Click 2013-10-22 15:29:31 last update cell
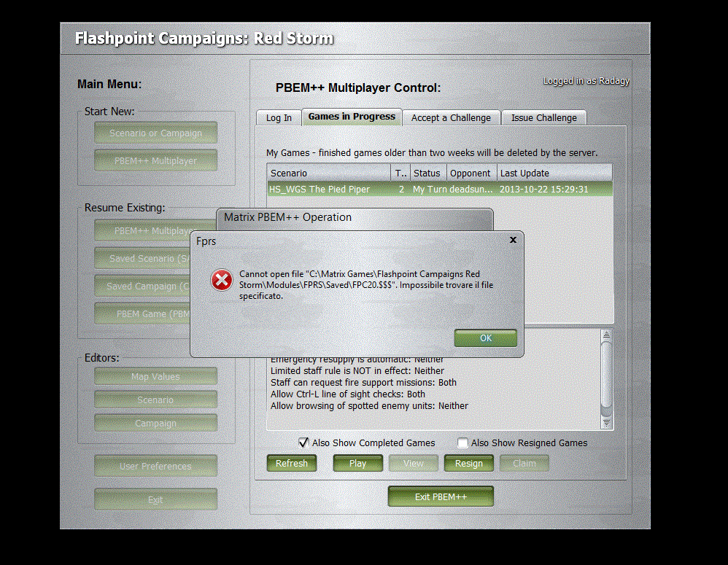The width and height of the screenshot is (728, 565). tap(543, 190)
